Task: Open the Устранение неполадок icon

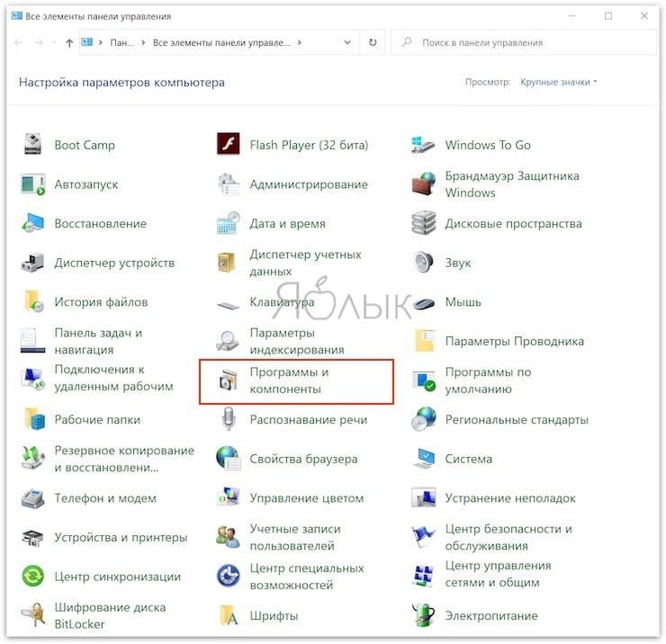Action: [x=424, y=497]
